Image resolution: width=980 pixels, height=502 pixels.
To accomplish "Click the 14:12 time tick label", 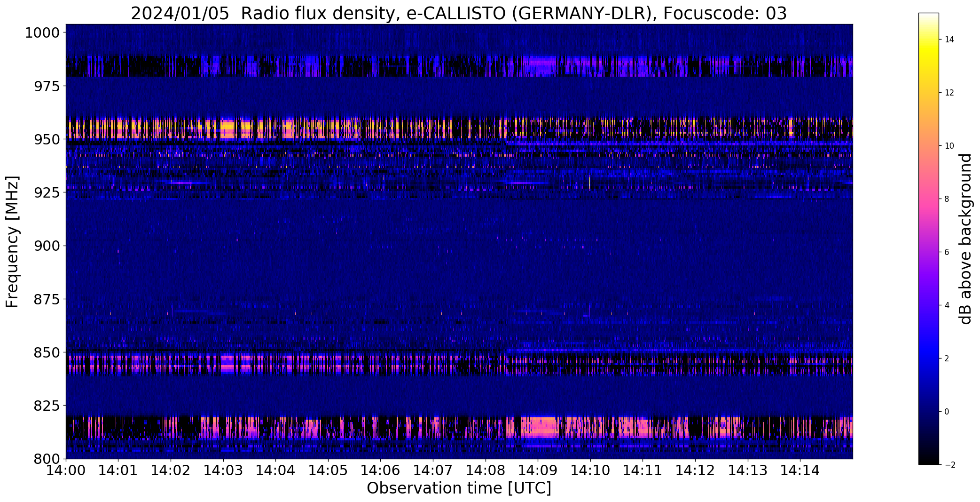I will click(695, 470).
